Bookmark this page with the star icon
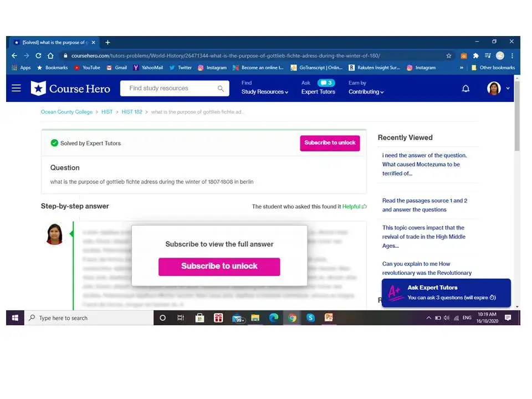This screenshot has height=399, width=532. coord(449,55)
